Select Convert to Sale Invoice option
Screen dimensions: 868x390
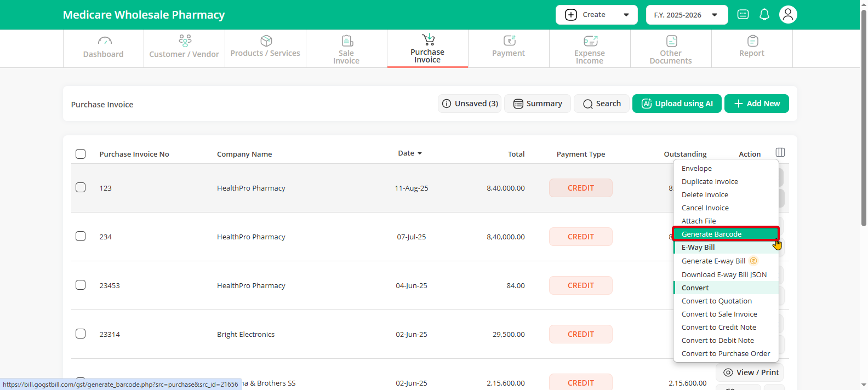[x=719, y=314]
